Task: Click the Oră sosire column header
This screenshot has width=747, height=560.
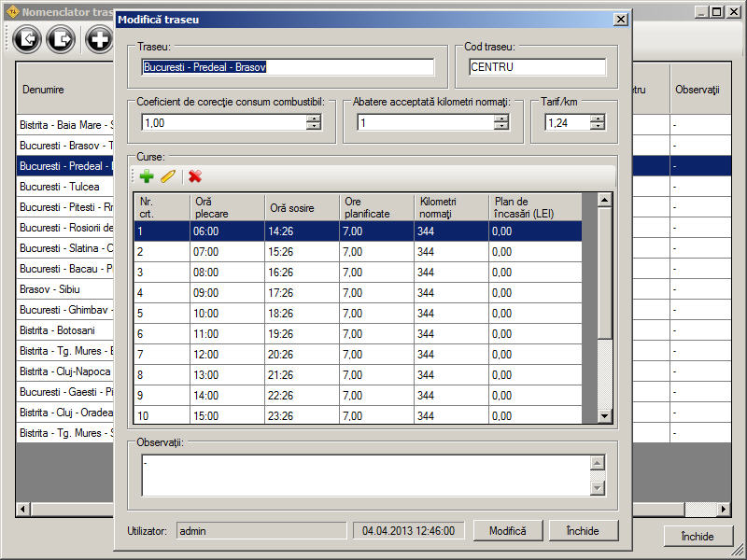Action: point(302,207)
